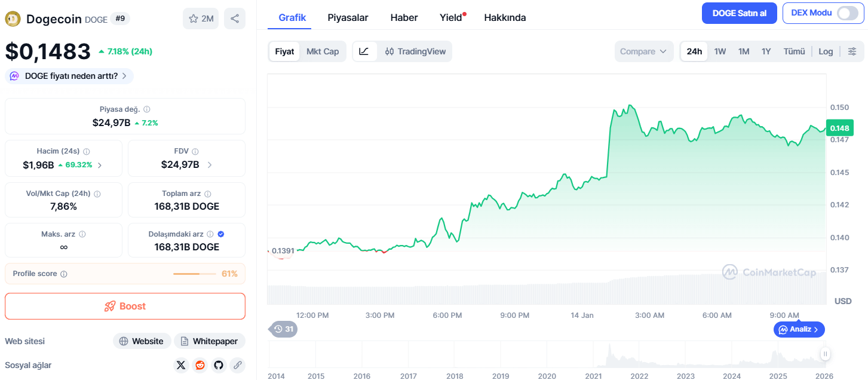
Task: Click the #9 rank badge
Action: pyautogui.click(x=120, y=19)
